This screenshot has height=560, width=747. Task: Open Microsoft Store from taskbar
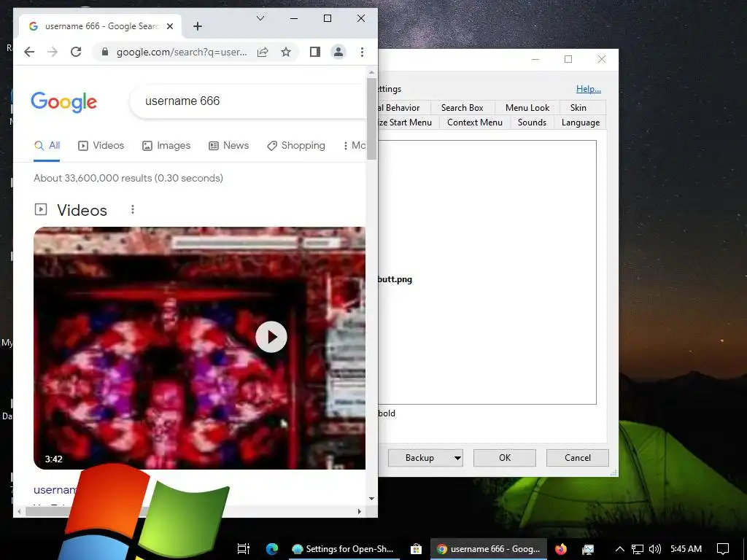(416, 549)
